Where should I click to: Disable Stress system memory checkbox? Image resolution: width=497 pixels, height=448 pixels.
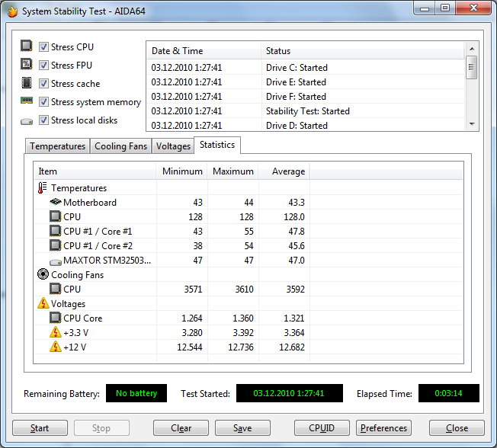pos(43,102)
